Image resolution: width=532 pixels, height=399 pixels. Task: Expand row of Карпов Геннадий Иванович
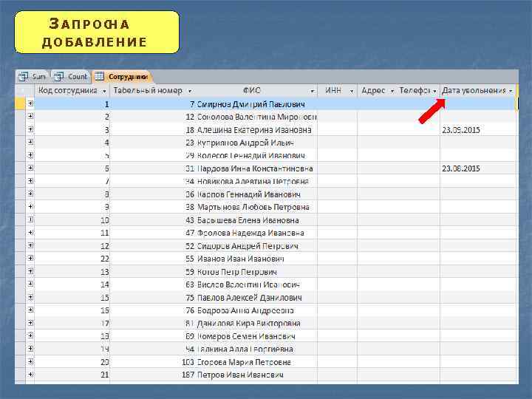(30, 194)
